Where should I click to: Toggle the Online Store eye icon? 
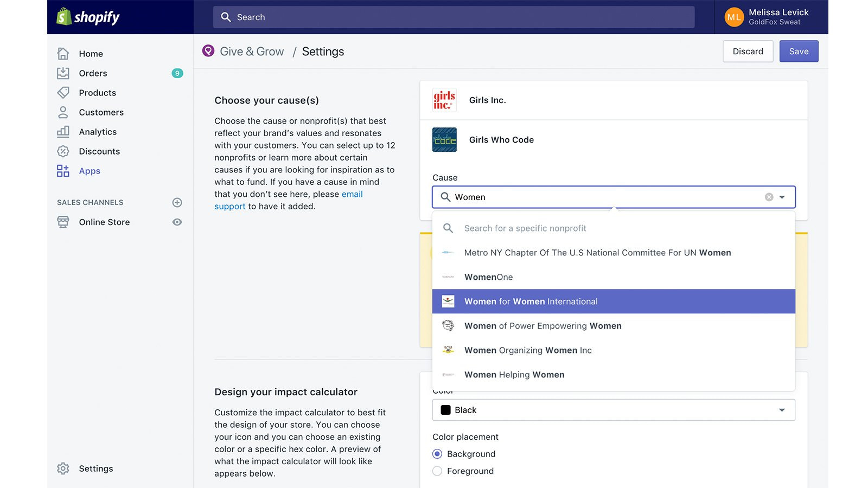pos(177,222)
